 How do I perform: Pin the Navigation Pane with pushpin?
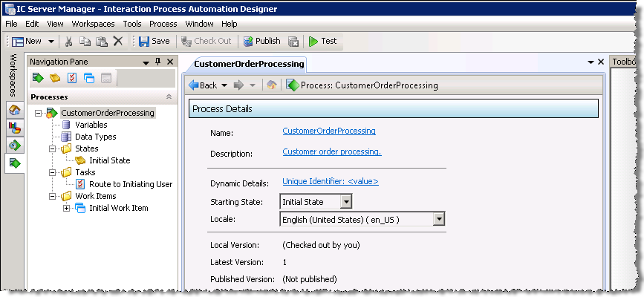click(x=157, y=62)
